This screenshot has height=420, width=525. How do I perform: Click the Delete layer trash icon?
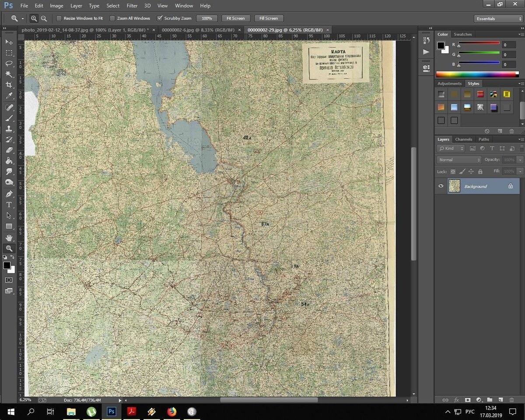(x=511, y=400)
